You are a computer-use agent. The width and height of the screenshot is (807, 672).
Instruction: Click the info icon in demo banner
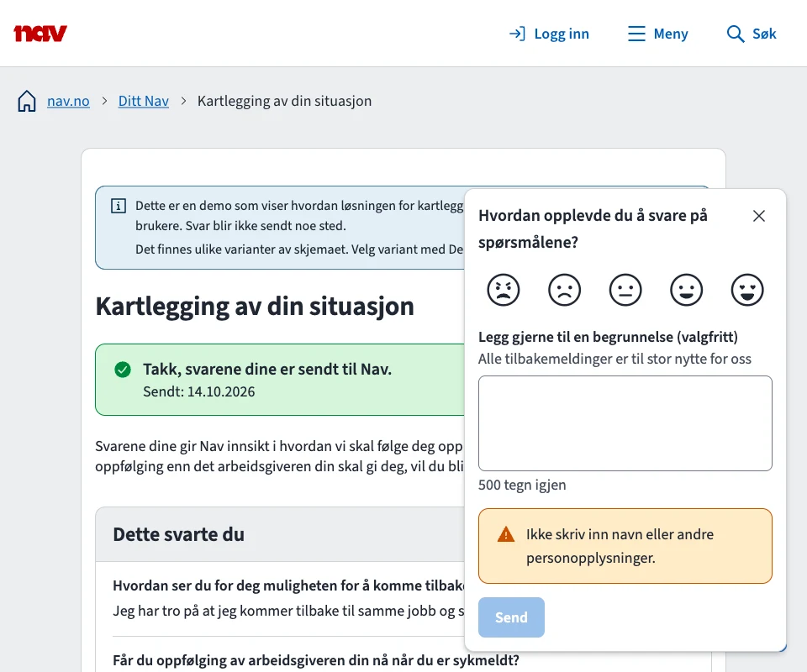[x=119, y=206]
